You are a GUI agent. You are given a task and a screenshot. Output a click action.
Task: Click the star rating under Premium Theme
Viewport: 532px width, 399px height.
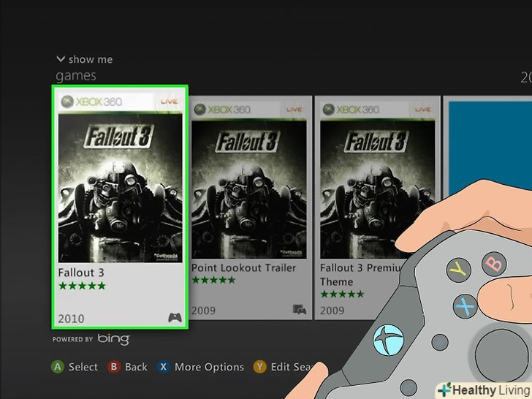pyautogui.click(x=342, y=294)
